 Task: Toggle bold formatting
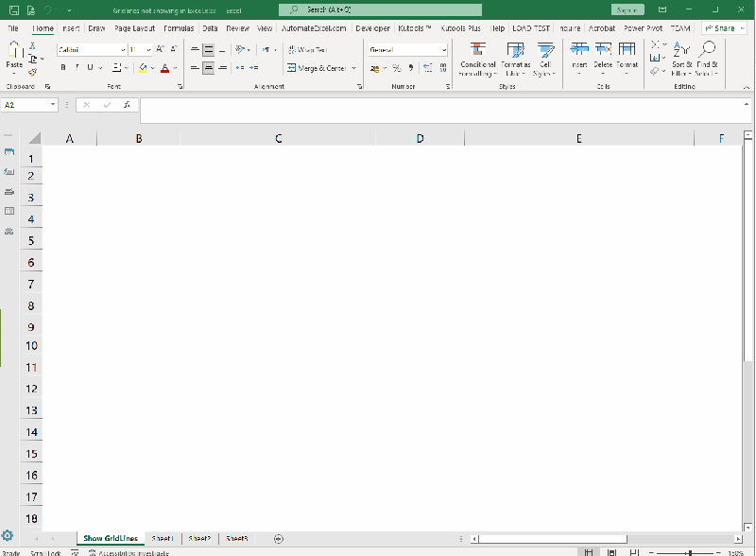(62, 68)
